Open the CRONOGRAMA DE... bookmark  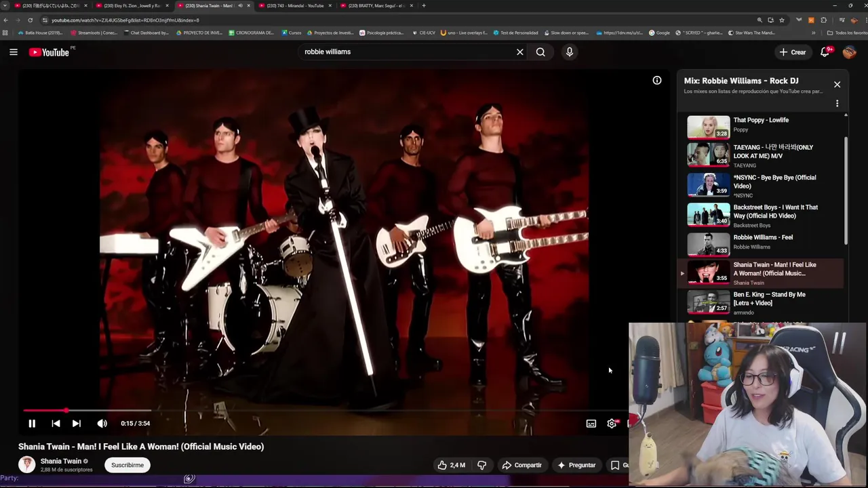[x=251, y=33]
